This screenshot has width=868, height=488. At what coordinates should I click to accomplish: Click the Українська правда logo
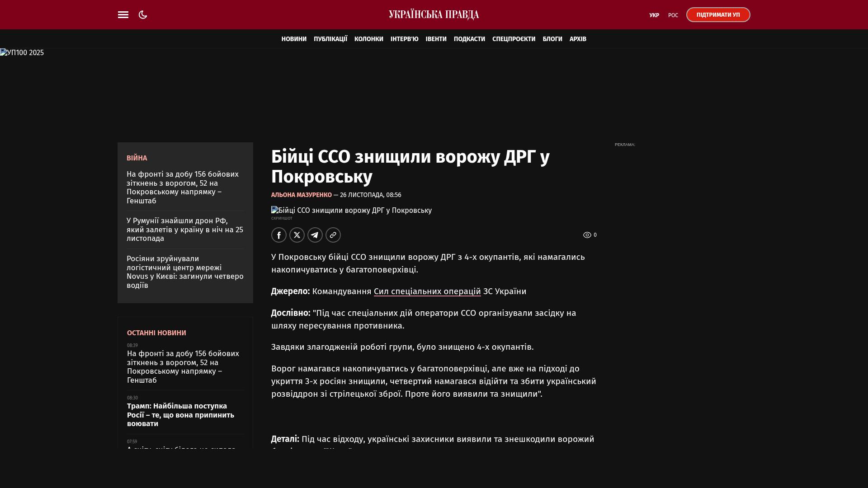pos(434,15)
